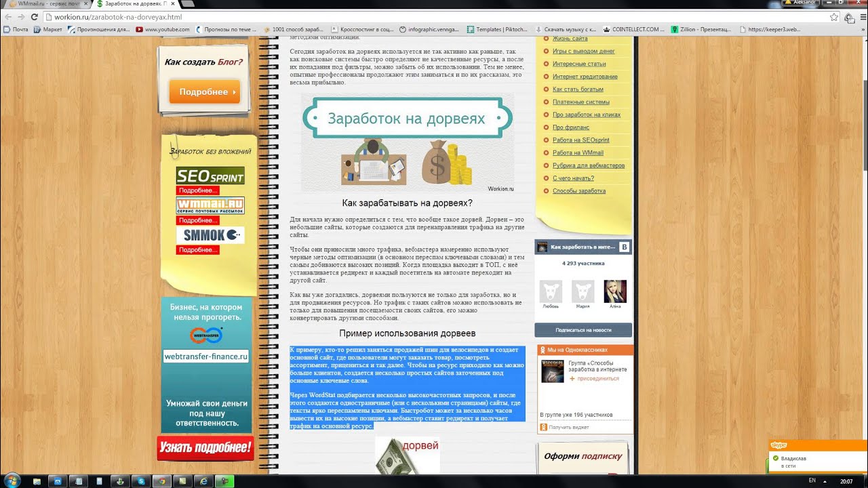Open the Рубрика для вебмастеров category

(x=589, y=165)
